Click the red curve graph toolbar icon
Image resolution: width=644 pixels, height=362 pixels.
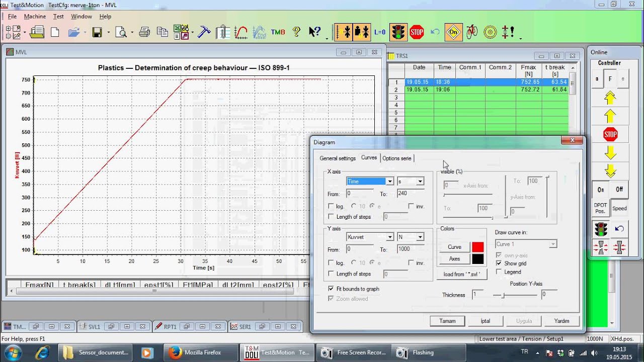241,32
